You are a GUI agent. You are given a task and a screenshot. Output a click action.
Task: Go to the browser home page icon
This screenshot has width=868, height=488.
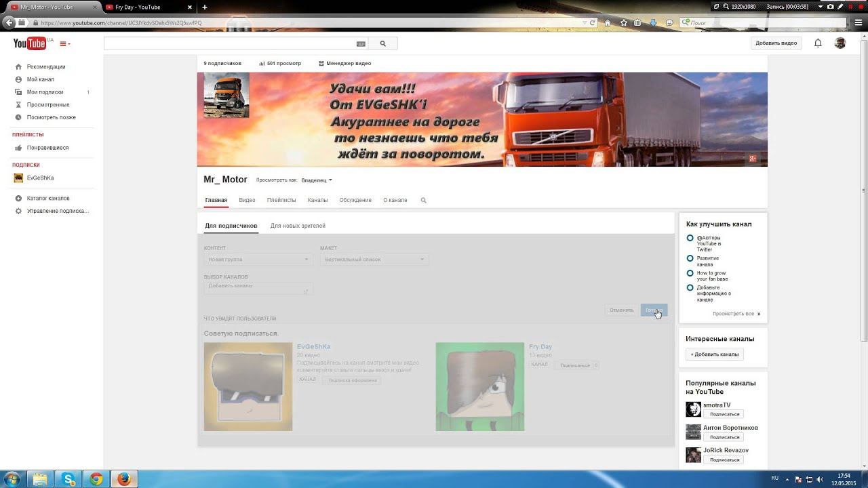point(608,22)
